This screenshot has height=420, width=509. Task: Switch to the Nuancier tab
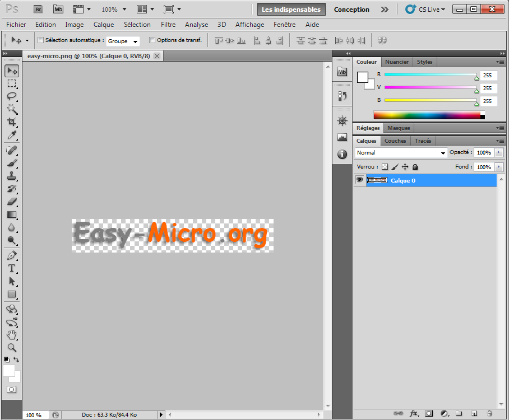pos(397,62)
